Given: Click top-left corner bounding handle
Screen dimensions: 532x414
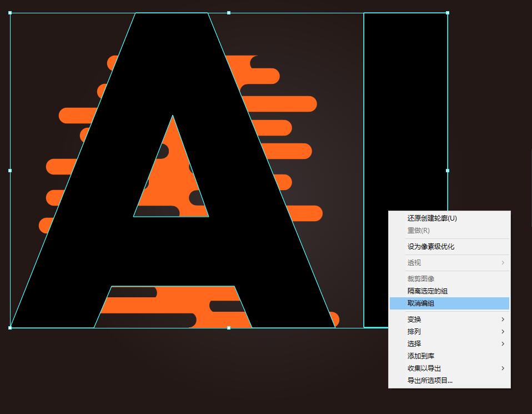Looking at the screenshot, I should [x=10, y=13].
